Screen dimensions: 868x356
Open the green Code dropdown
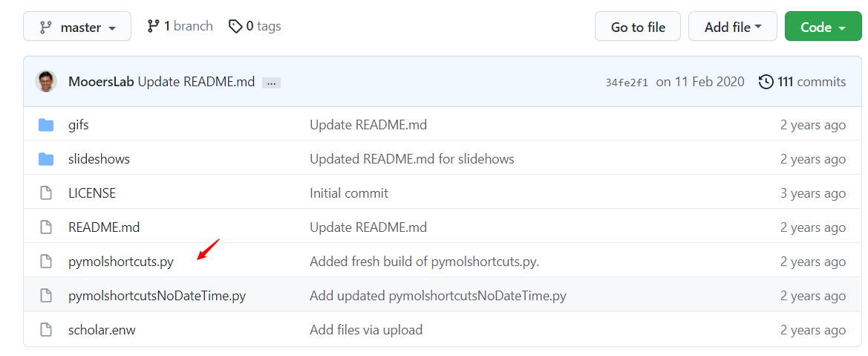pyautogui.click(x=823, y=27)
